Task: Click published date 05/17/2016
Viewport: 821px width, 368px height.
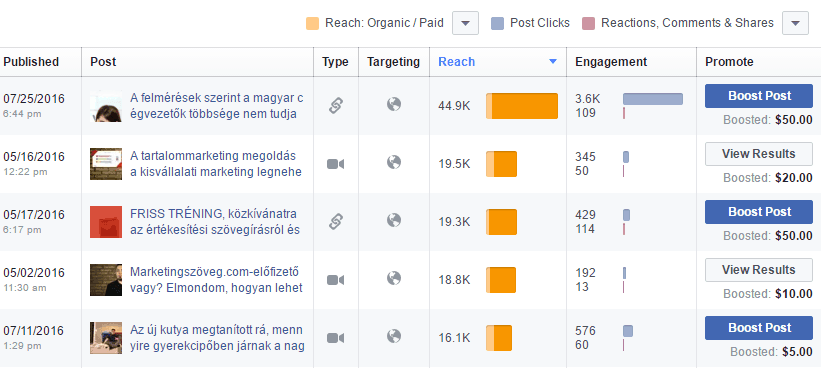Action: tap(34, 215)
